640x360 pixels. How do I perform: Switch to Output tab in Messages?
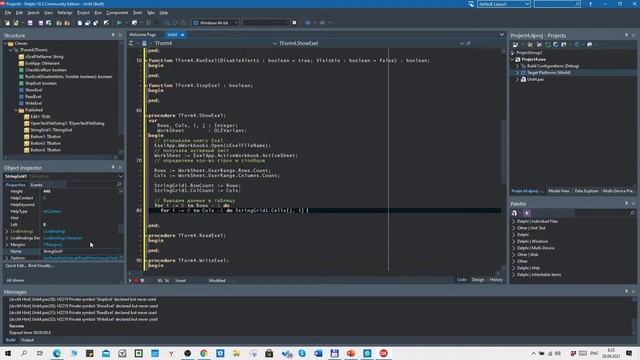tap(27, 340)
